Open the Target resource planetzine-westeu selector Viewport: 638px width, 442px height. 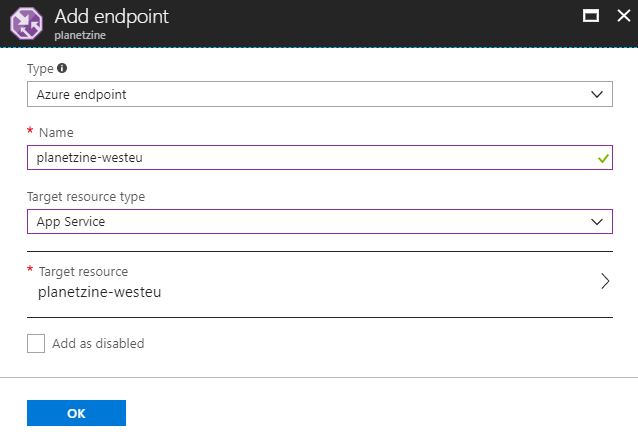pyautogui.click(x=320, y=284)
